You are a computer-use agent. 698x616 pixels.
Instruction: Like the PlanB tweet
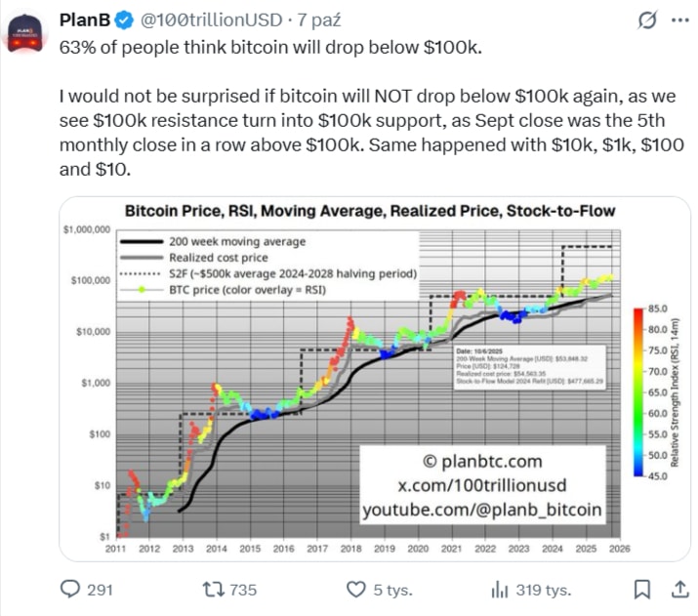[357, 589]
